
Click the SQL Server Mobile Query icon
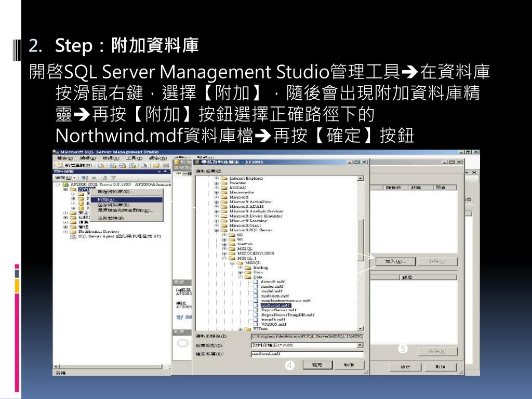(144, 165)
